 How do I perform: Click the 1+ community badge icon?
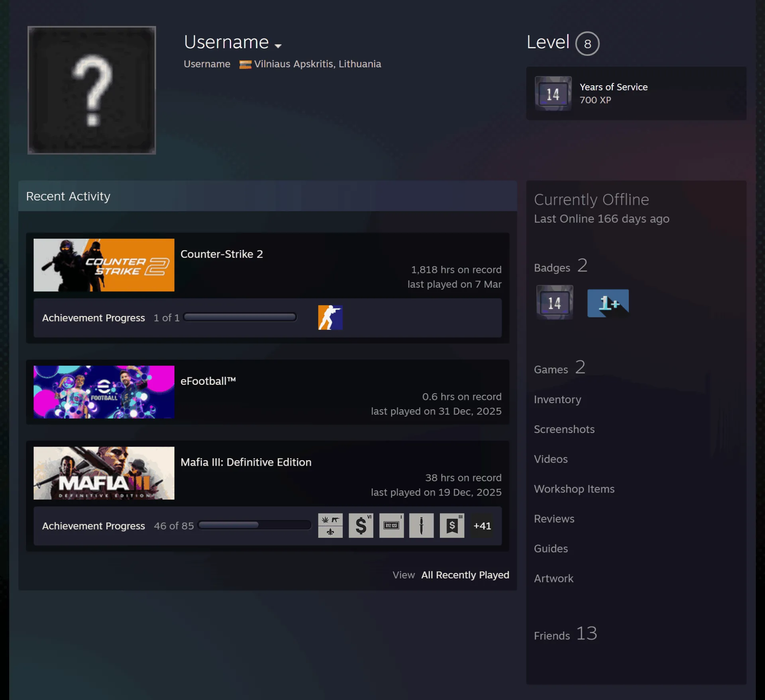coord(608,303)
